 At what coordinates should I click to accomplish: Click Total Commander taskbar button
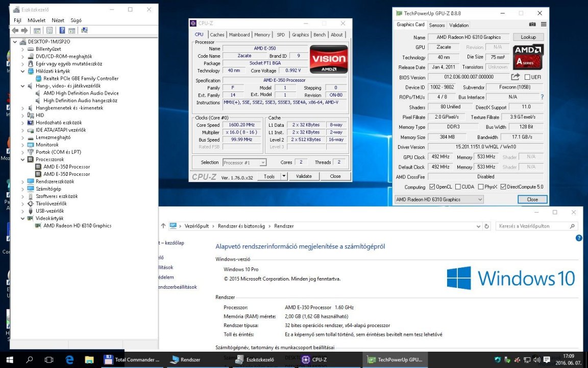pos(132,360)
